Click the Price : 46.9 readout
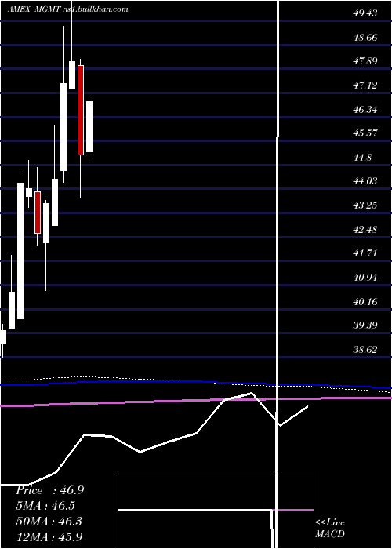This screenshot has height=549, width=392. [x=49, y=490]
